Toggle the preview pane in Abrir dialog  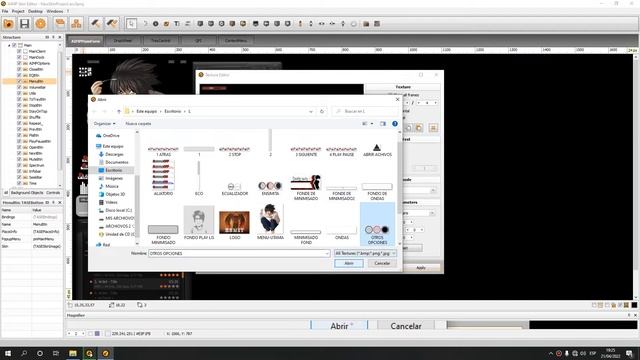pos(383,124)
